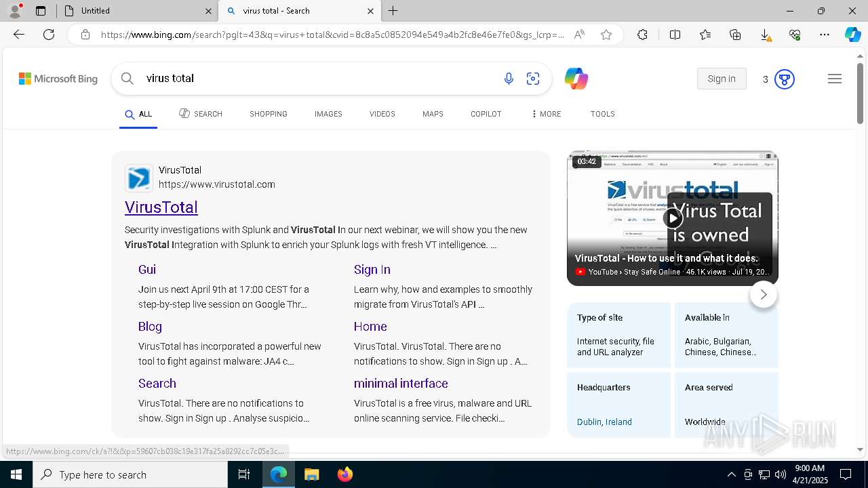
Task: Switch to the COPILOT tab
Action: coord(486,114)
